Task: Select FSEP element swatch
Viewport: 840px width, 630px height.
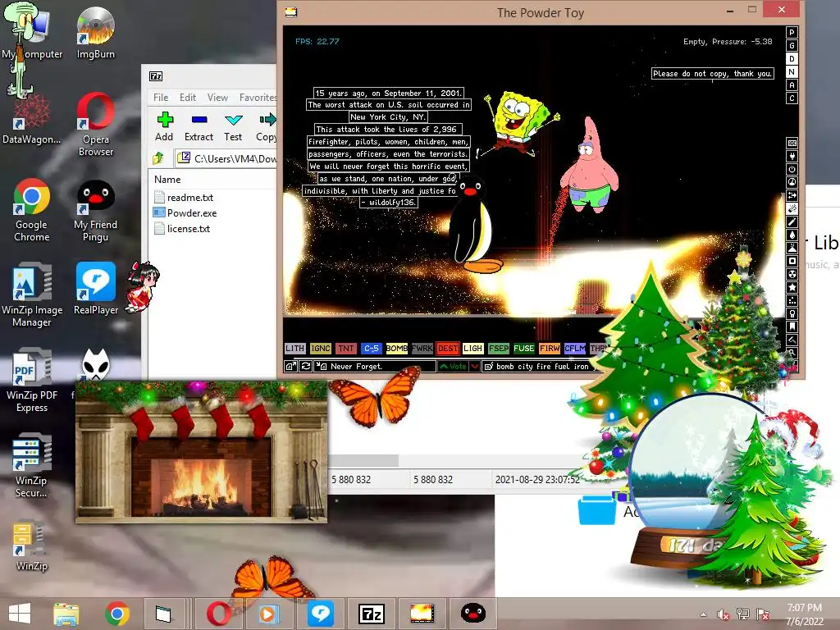Action: (499, 348)
